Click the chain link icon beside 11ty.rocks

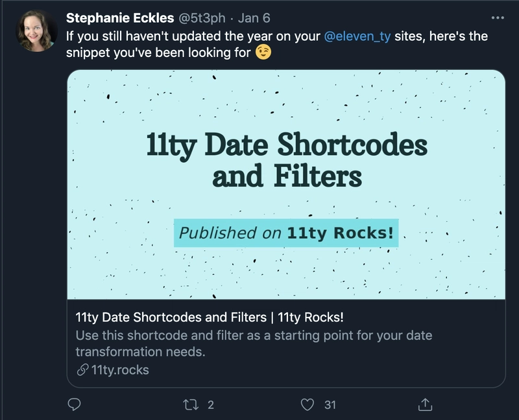(x=82, y=370)
